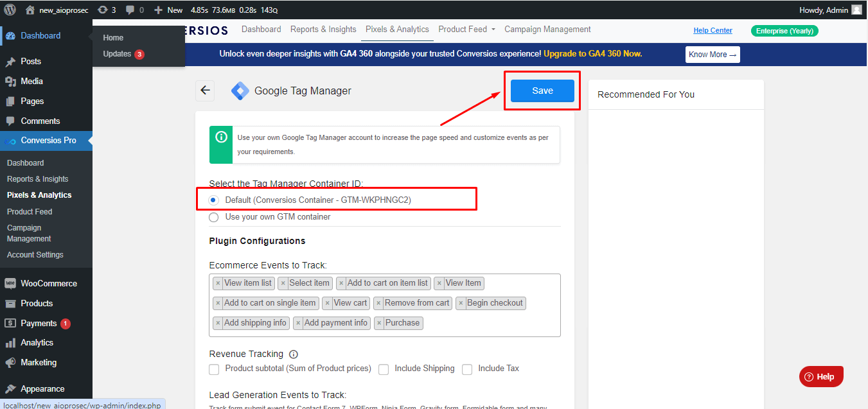The image size is (868, 409).
Task: Remove the 'Add to cart on item list' tag
Action: tap(341, 283)
